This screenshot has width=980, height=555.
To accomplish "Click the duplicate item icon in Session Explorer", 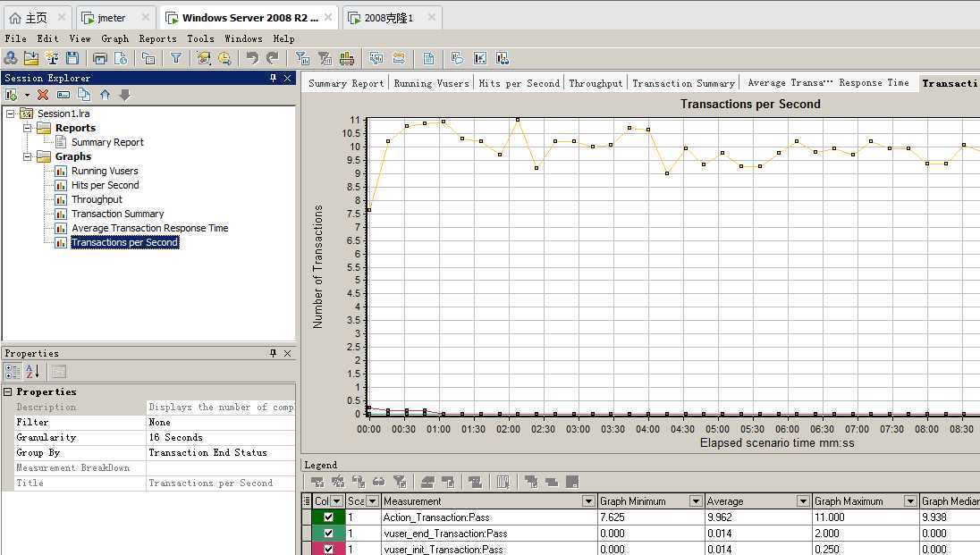I will [84, 95].
